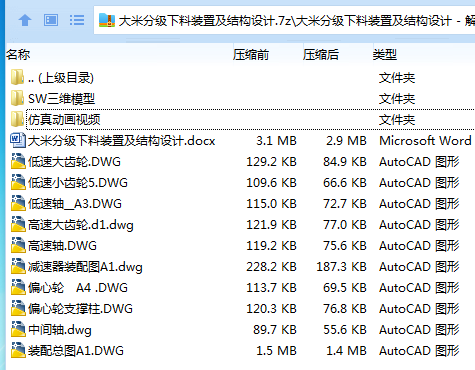Click the 仿真动画视频 folder icon
The height and width of the screenshot is (370, 475).
(17, 119)
